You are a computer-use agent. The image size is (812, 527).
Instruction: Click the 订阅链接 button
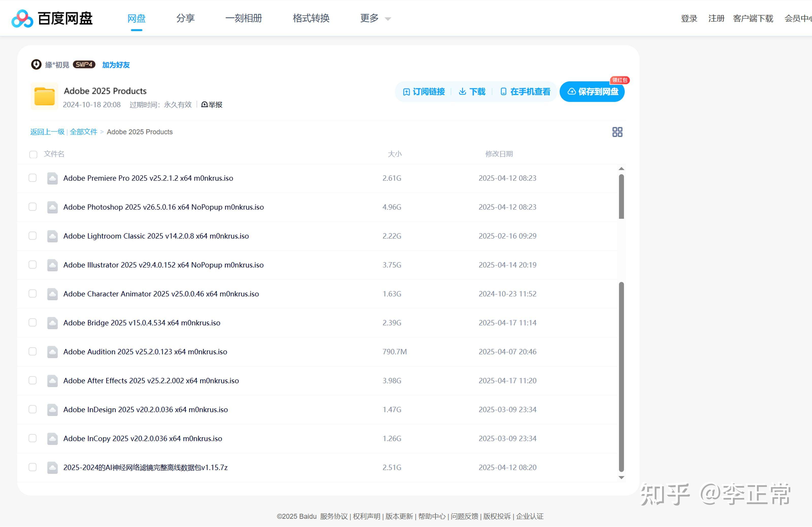(x=424, y=92)
